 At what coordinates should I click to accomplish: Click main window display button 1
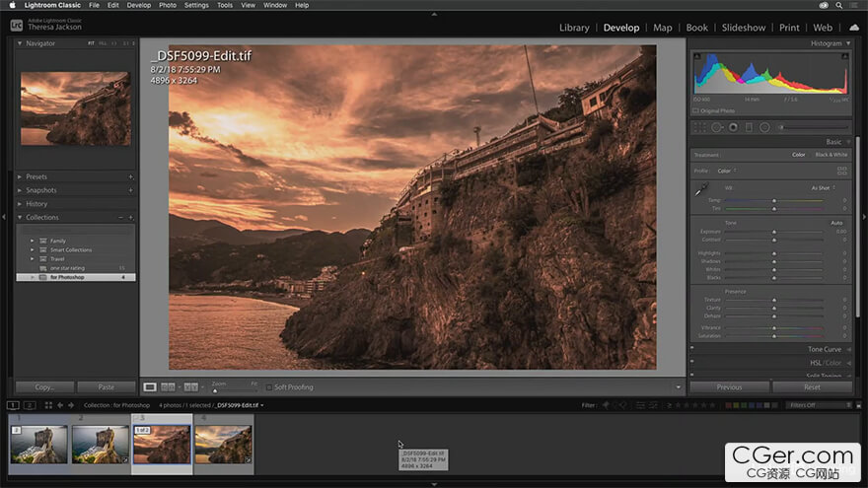(x=13, y=405)
